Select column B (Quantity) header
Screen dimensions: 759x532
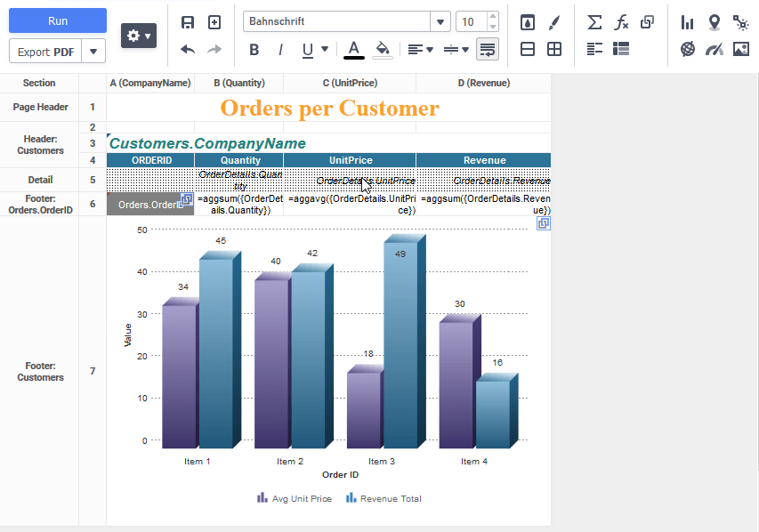pos(239,83)
